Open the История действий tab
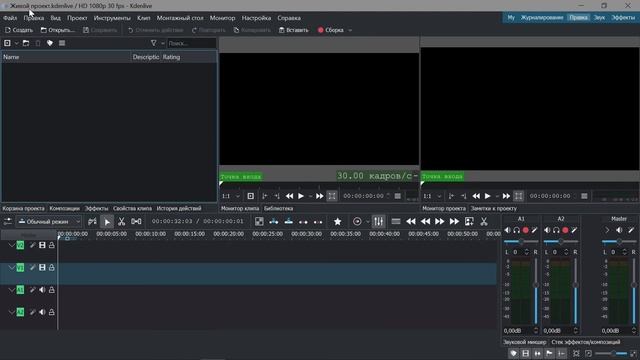640x360 pixels. 179,209
